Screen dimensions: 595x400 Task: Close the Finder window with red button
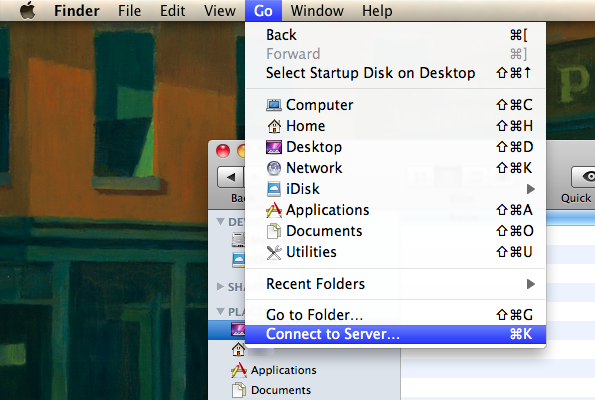point(223,151)
